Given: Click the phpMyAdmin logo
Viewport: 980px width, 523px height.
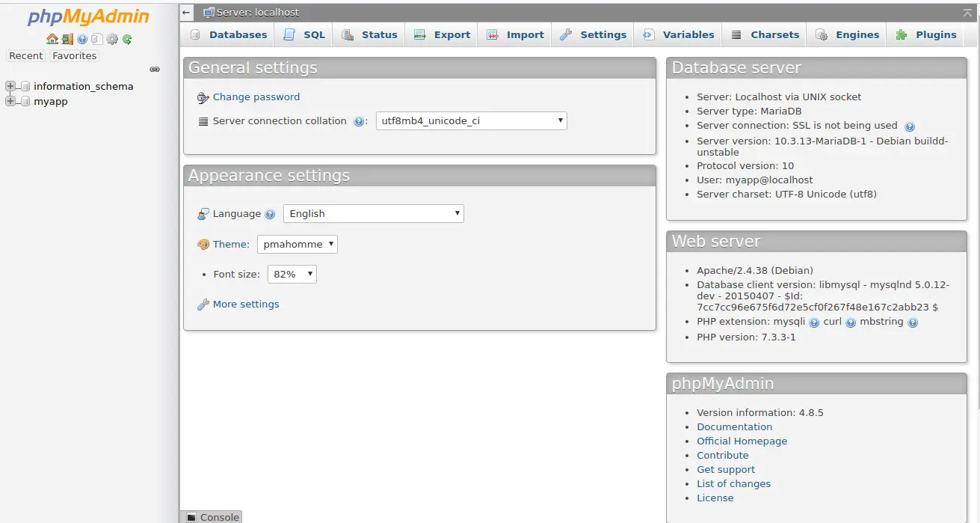Looking at the screenshot, I should (x=89, y=17).
